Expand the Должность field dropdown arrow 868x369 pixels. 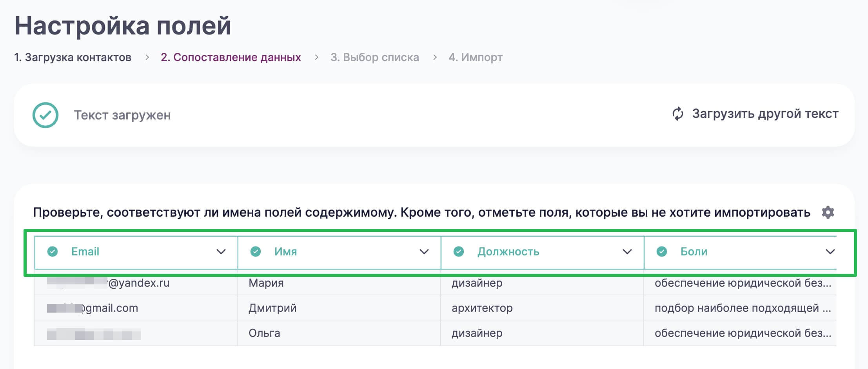coord(627,251)
